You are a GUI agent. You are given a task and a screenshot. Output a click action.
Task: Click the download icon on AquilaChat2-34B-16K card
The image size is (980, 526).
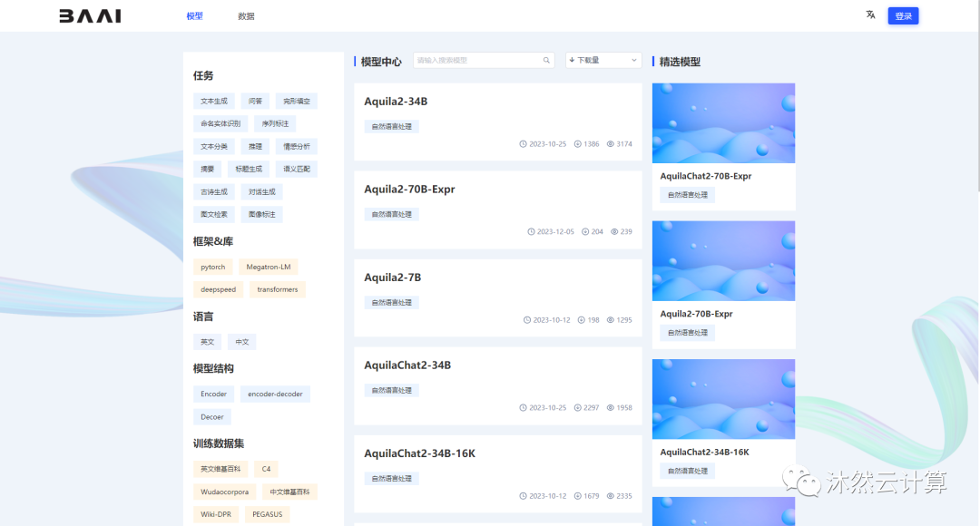point(577,496)
